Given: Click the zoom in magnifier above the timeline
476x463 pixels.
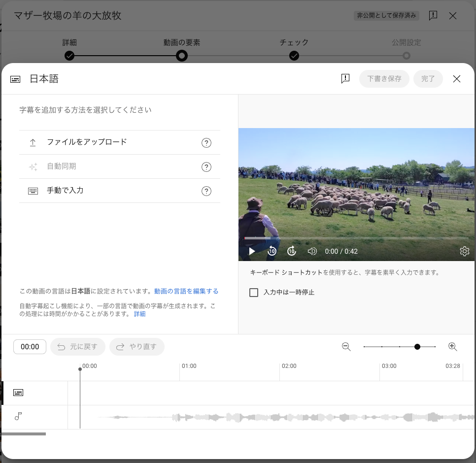Looking at the screenshot, I should [453, 347].
